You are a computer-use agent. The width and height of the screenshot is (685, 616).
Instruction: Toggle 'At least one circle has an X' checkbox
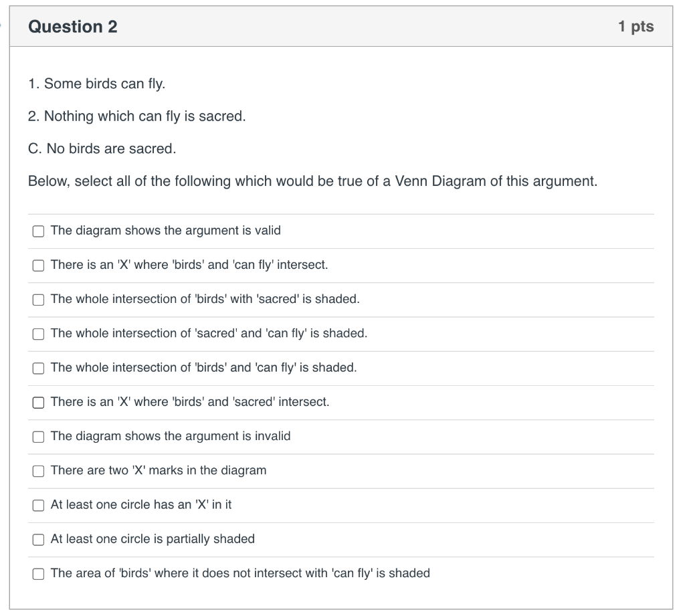[39, 505]
